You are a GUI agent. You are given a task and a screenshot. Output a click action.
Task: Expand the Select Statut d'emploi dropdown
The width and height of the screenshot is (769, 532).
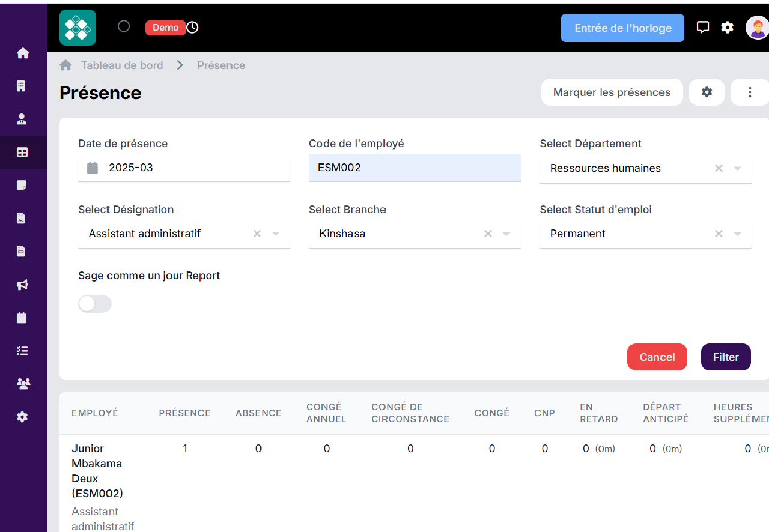[x=737, y=234]
